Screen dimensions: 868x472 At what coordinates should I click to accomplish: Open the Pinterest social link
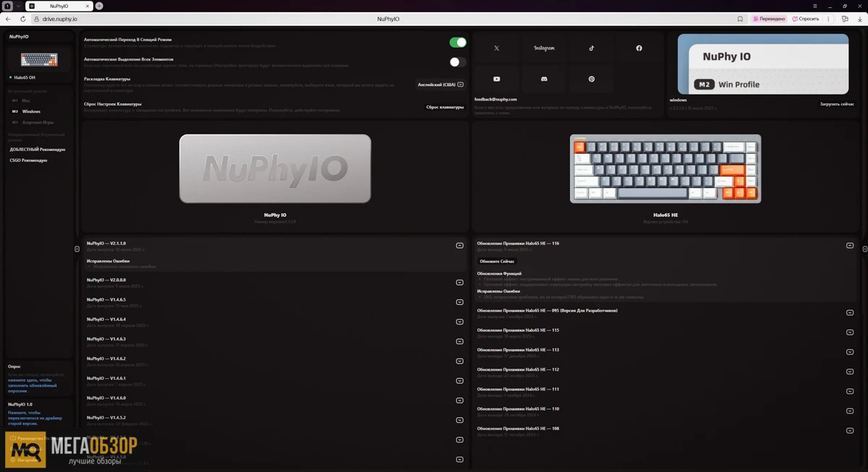click(x=591, y=79)
